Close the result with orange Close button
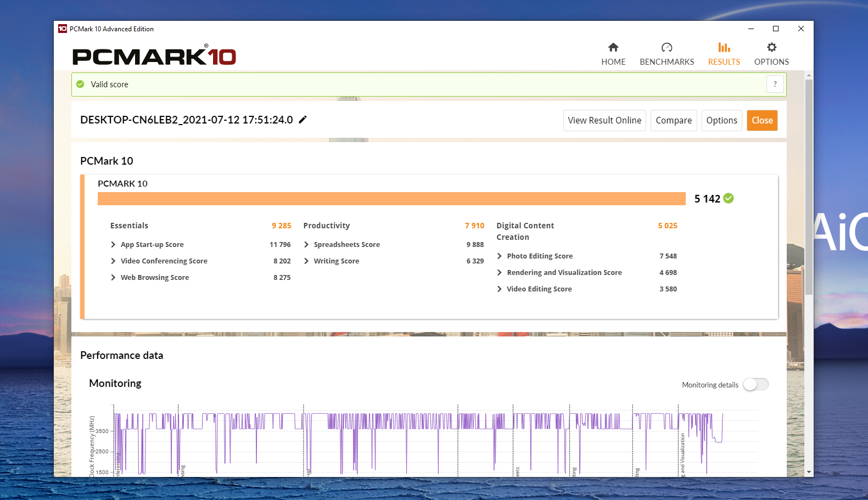868x500 pixels. (x=762, y=120)
